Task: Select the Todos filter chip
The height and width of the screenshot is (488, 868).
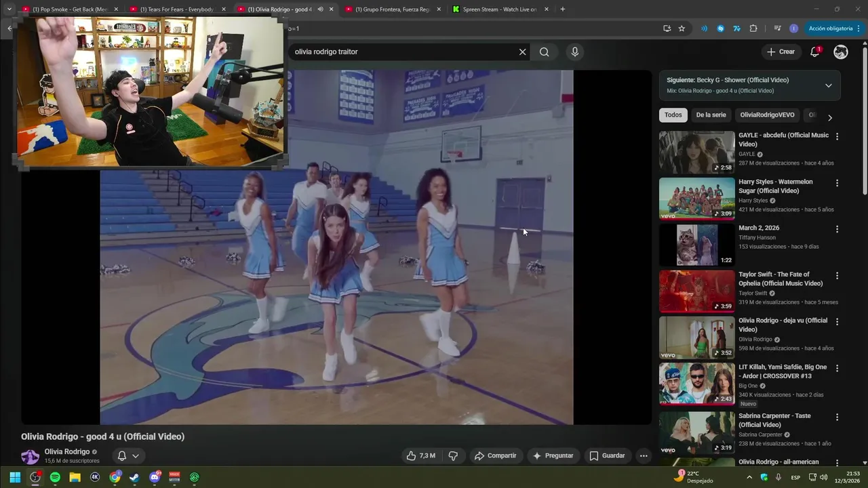Action: pos(673,115)
